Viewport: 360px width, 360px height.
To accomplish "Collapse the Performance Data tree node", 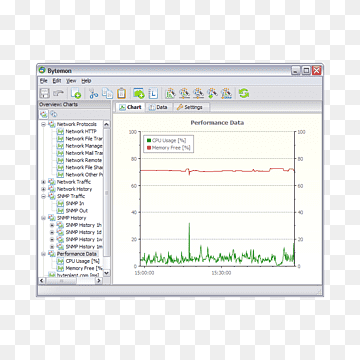I will click(43, 254).
